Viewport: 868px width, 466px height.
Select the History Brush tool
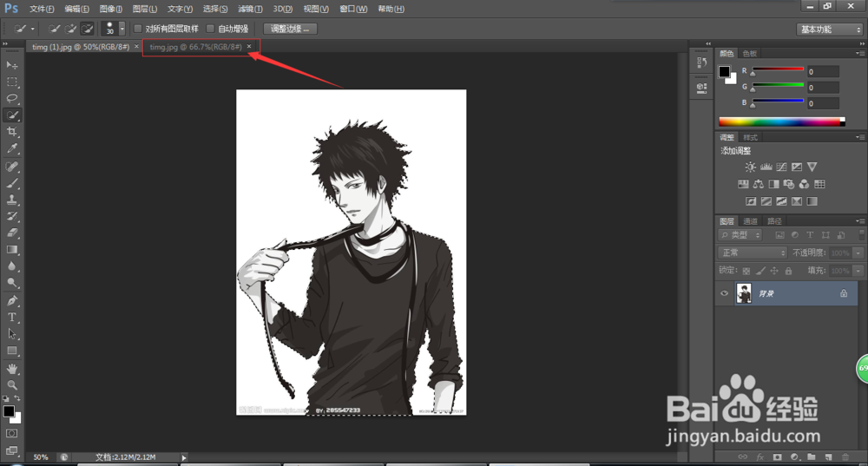tap(11, 216)
